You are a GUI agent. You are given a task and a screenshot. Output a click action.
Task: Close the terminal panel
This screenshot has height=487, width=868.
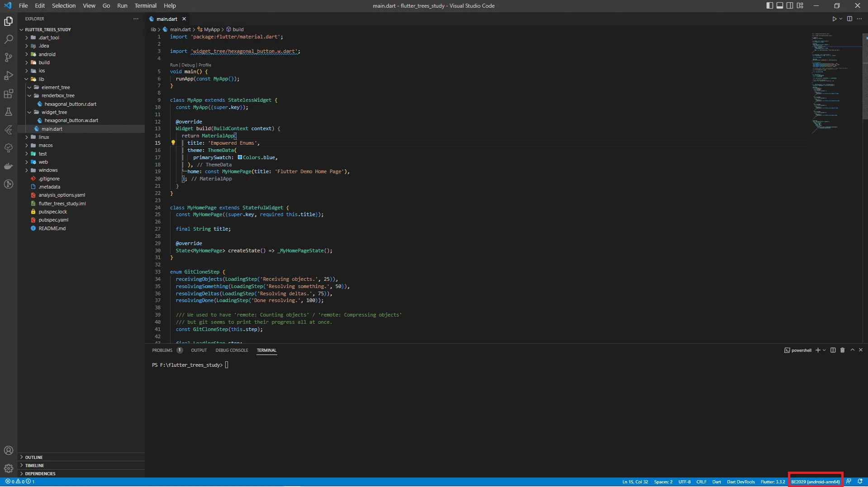(x=861, y=350)
